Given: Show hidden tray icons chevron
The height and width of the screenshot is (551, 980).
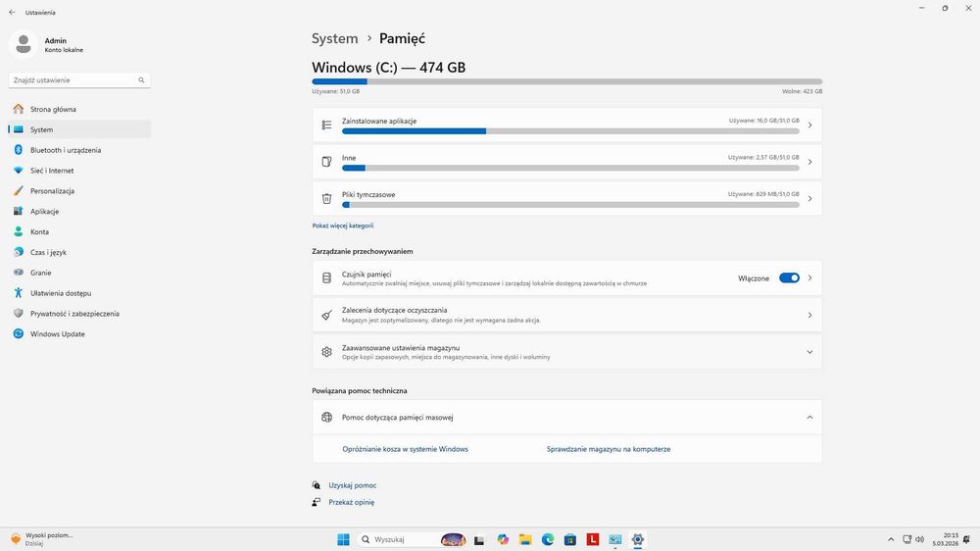Looking at the screenshot, I should 891,539.
